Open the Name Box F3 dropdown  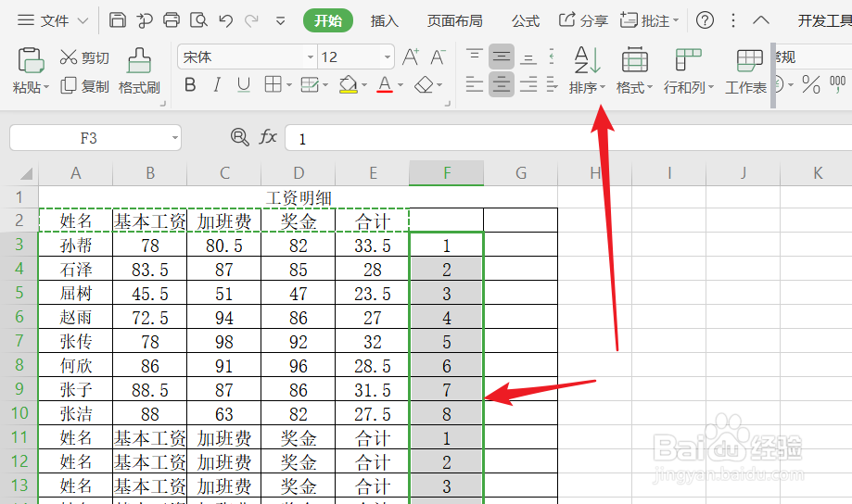[175, 138]
